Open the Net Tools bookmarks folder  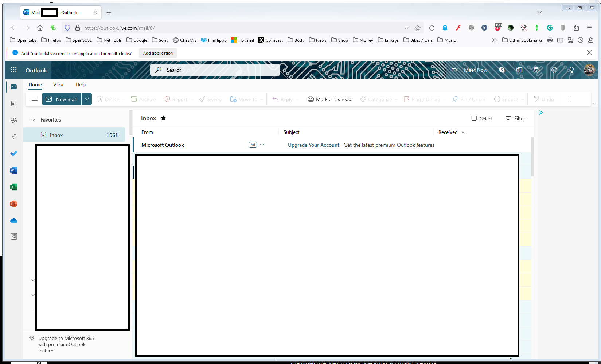109,40
